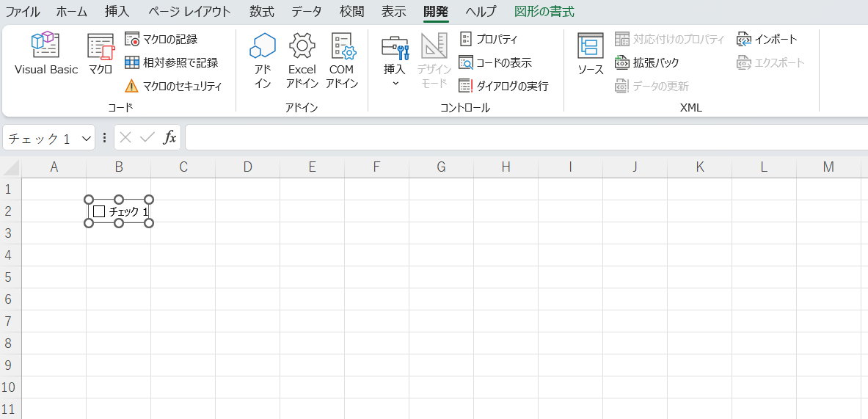
Task: Start マクロの記録
Action: (161, 40)
